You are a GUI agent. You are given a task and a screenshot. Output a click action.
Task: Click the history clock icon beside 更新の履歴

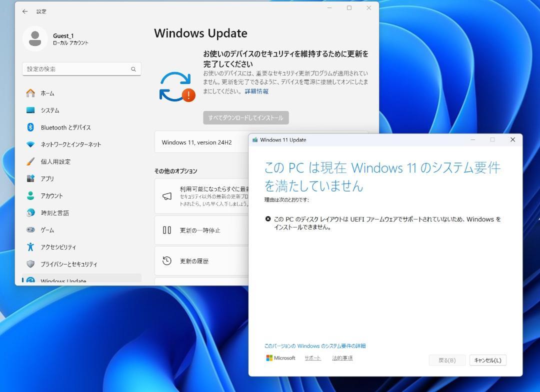[167, 261]
